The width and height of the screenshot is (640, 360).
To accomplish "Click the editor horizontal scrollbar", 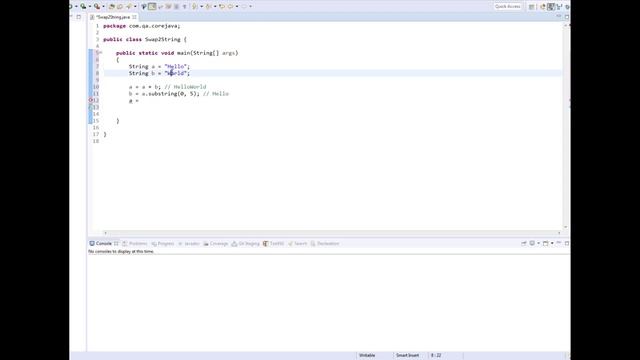I will point(332,233).
